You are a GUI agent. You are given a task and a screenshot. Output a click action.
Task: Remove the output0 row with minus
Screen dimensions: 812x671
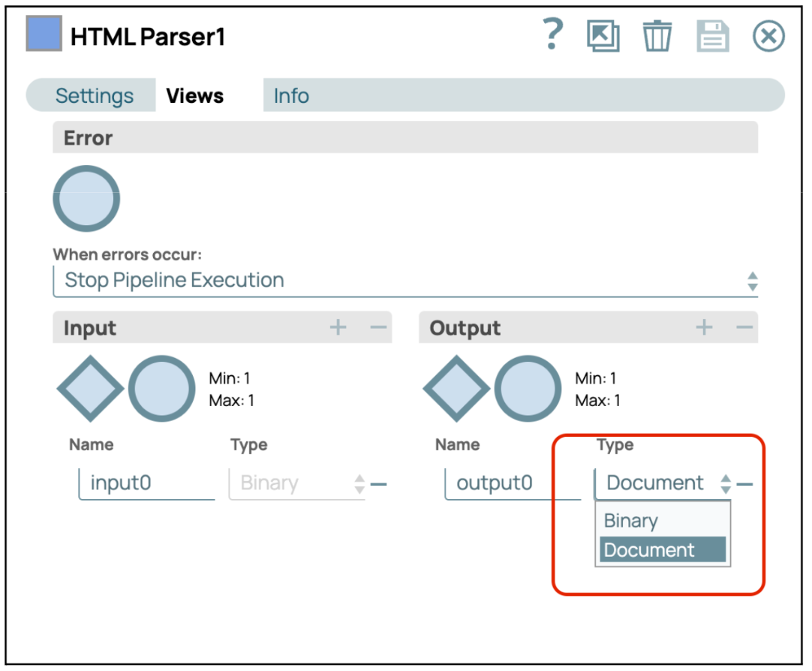(744, 484)
